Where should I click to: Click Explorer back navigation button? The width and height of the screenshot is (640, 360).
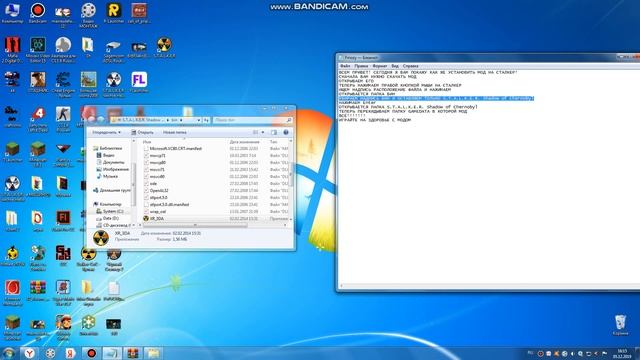(x=91, y=120)
